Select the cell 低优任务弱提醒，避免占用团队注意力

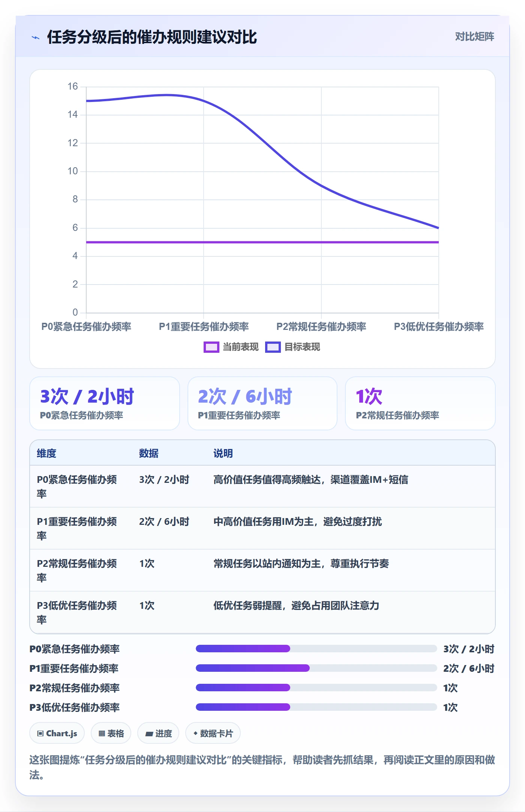[x=296, y=605]
